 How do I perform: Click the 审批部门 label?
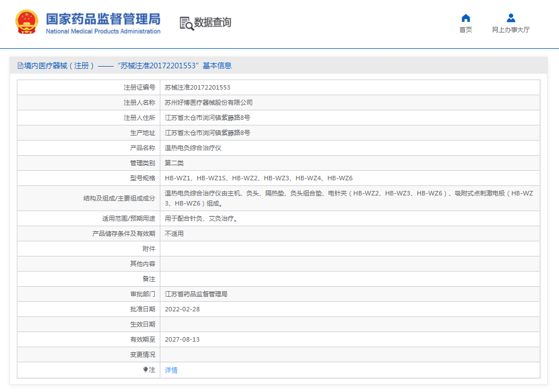pyautogui.click(x=142, y=294)
